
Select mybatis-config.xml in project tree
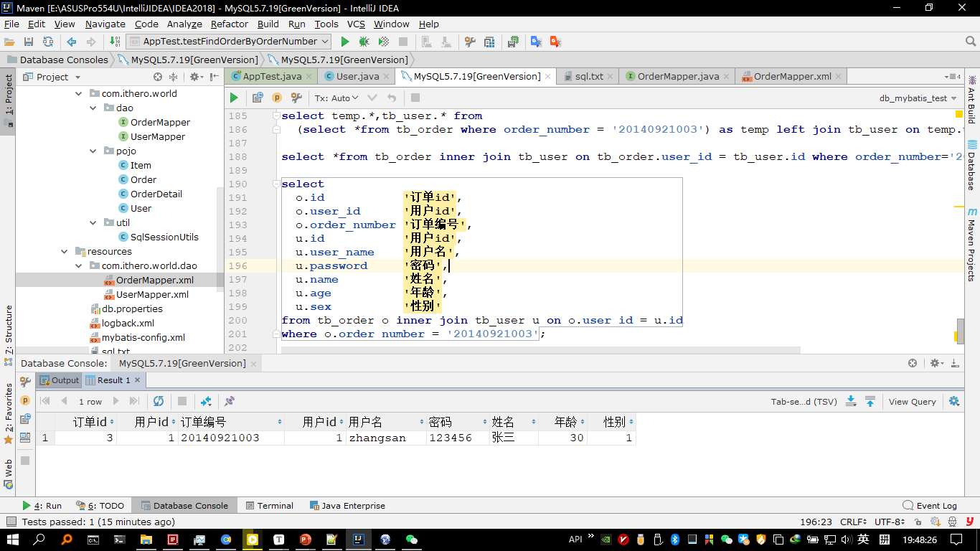[x=137, y=337]
